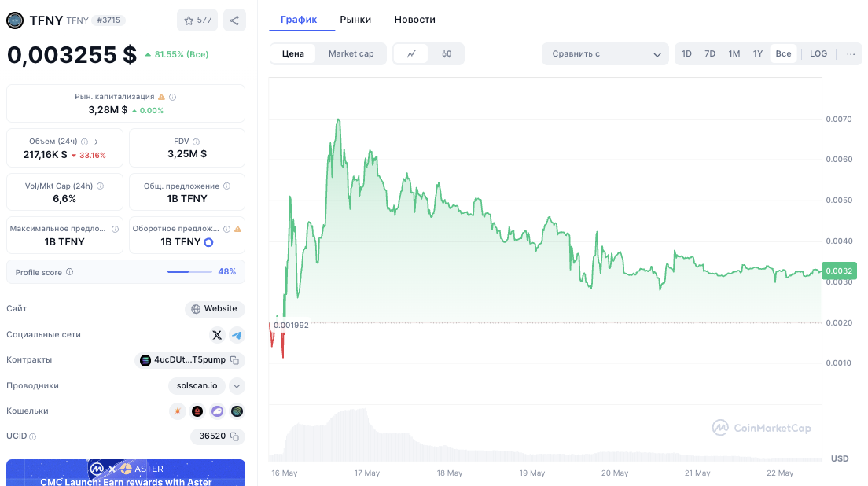868x486 pixels.
Task: Click the 48% profile score value
Action: pyautogui.click(x=227, y=272)
